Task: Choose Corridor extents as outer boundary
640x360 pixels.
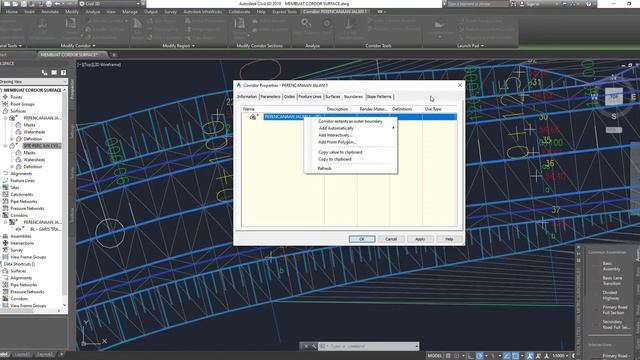Action: click(350, 121)
